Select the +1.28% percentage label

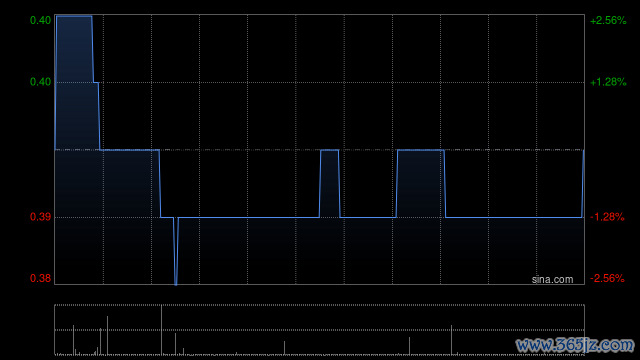608,82
